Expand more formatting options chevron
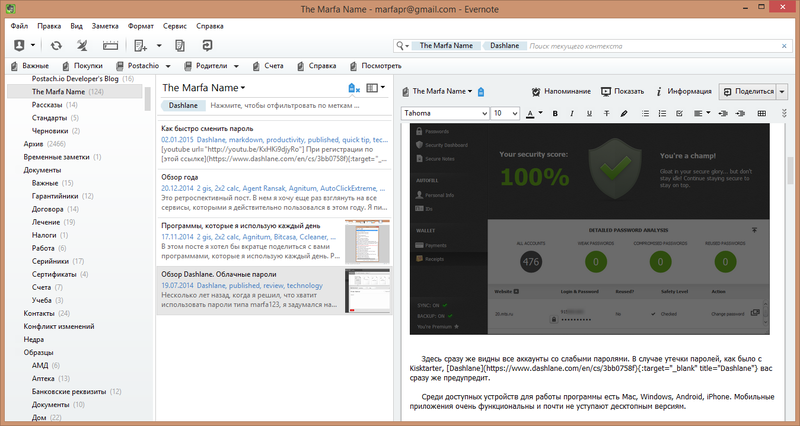This screenshot has width=800, height=426. [x=784, y=113]
